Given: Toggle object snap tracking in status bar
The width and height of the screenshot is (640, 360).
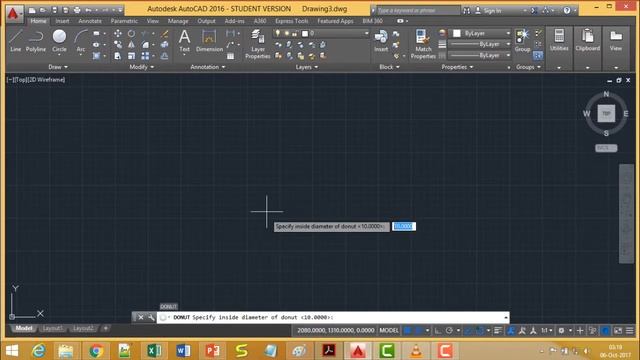Looking at the screenshot, I should tap(468, 330).
